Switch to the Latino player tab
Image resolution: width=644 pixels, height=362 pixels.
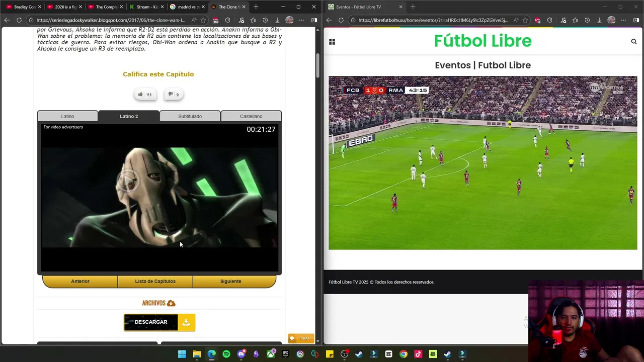[67, 116]
